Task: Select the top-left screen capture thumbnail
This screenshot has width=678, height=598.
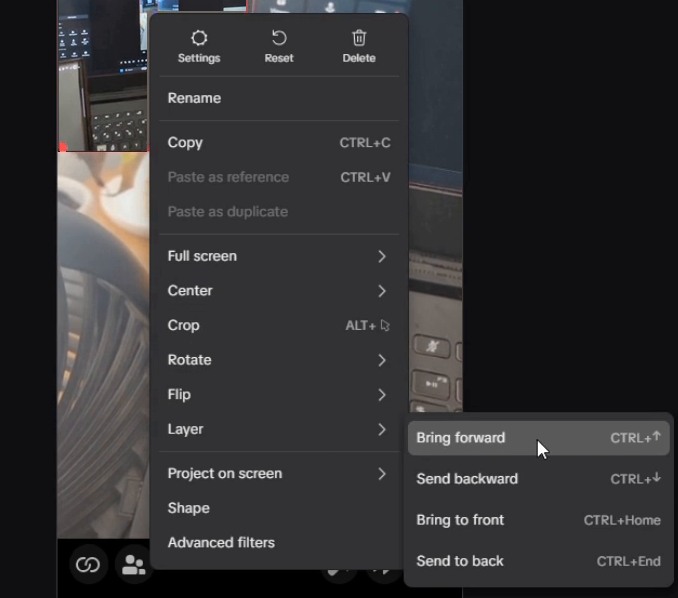Action: 102,76
